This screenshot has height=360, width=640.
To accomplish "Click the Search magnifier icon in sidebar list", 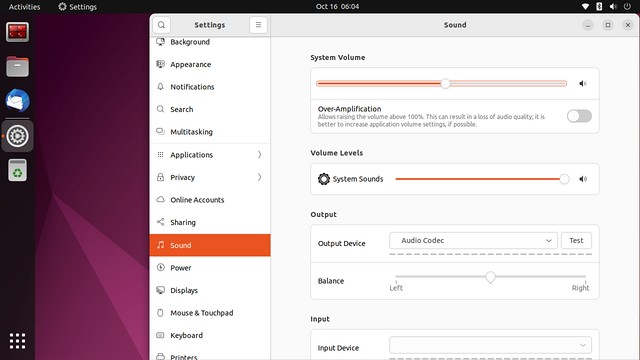I will coord(160,109).
